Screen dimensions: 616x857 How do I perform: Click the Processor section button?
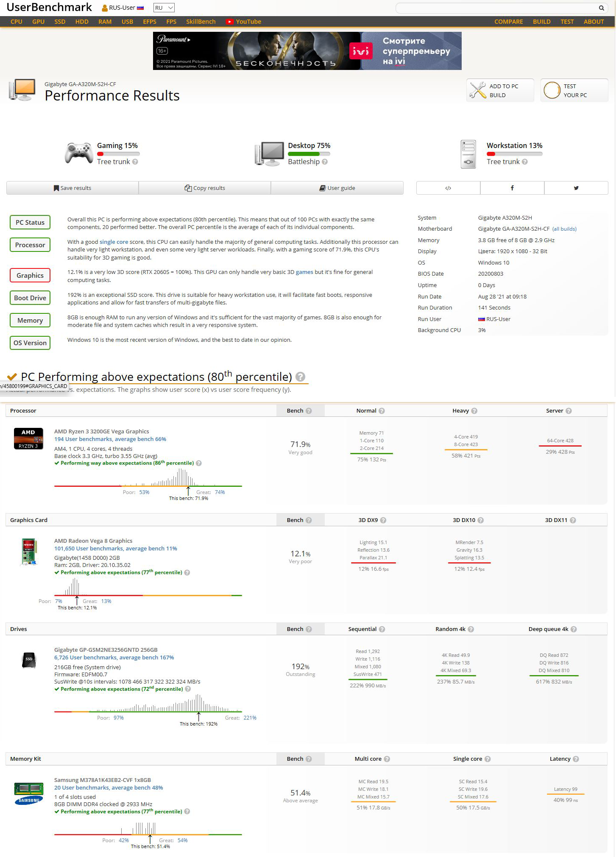point(30,245)
